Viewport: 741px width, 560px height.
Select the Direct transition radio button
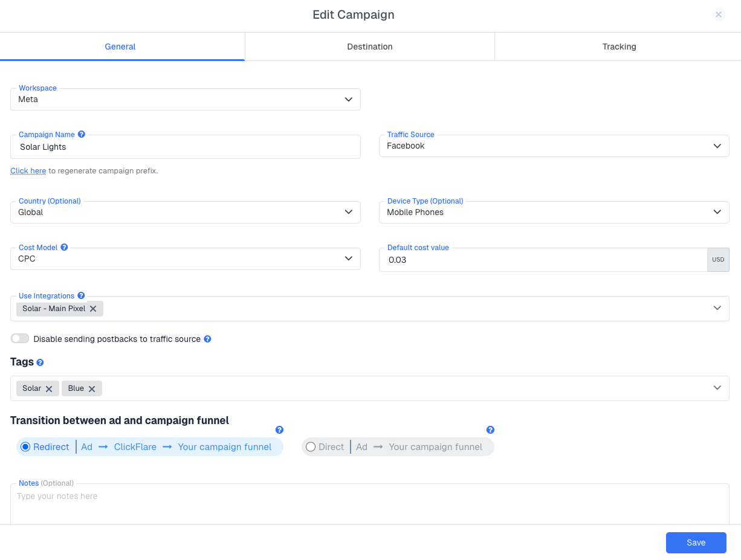click(x=311, y=447)
